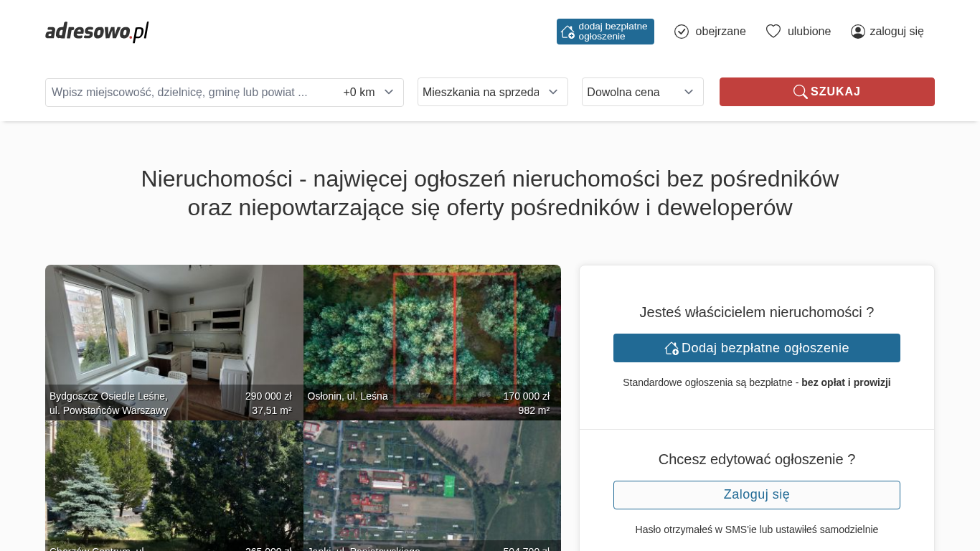Click the house icon in header add-listing button
Image resolution: width=980 pixels, height=551 pixels.
coord(567,32)
